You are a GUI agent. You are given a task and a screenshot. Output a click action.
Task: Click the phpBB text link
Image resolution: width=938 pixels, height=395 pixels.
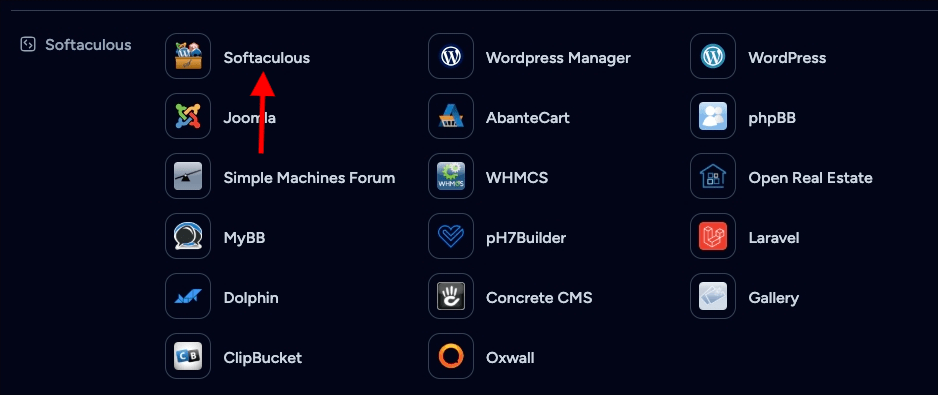[x=772, y=118]
